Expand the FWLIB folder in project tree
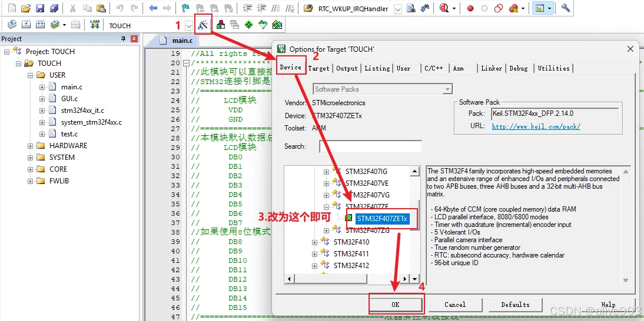This screenshot has height=321, width=644. coord(31,181)
